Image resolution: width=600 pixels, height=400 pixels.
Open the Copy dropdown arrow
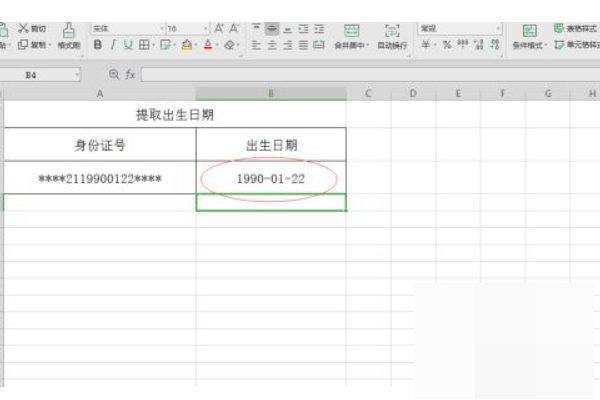[50, 45]
